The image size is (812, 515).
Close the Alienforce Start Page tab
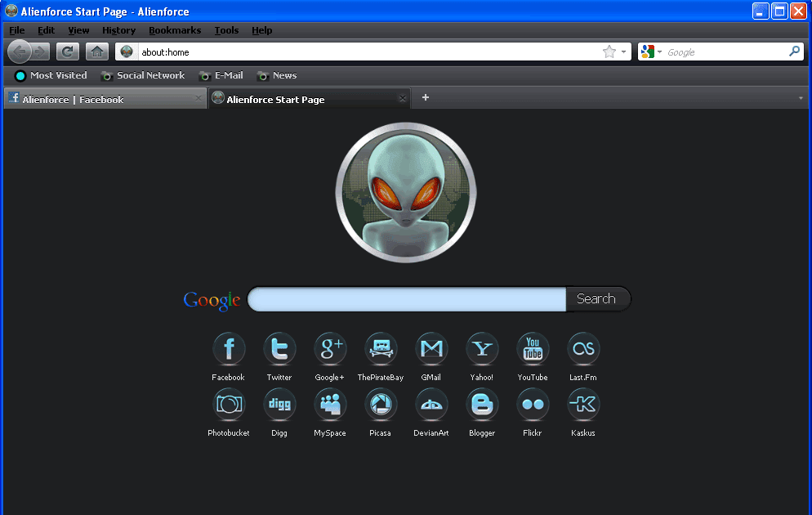click(403, 98)
